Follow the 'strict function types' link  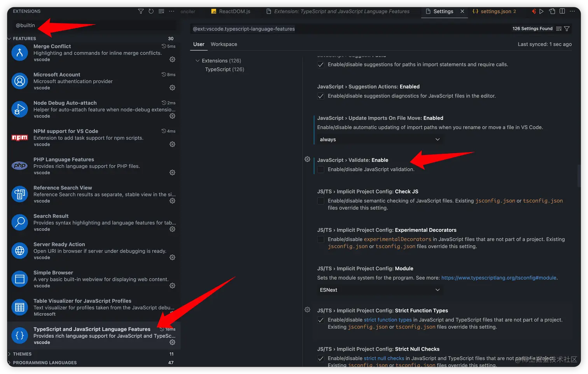point(388,320)
